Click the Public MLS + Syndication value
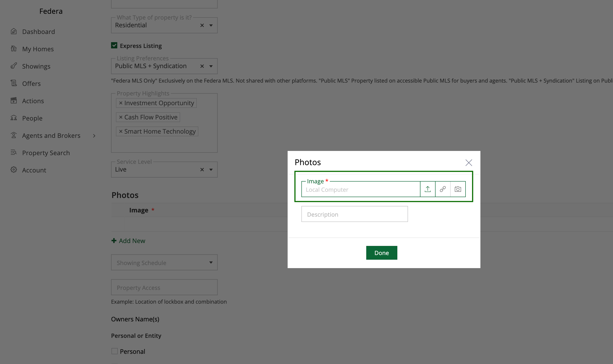This screenshot has width=613, height=364. pyautogui.click(x=151, y=66)
